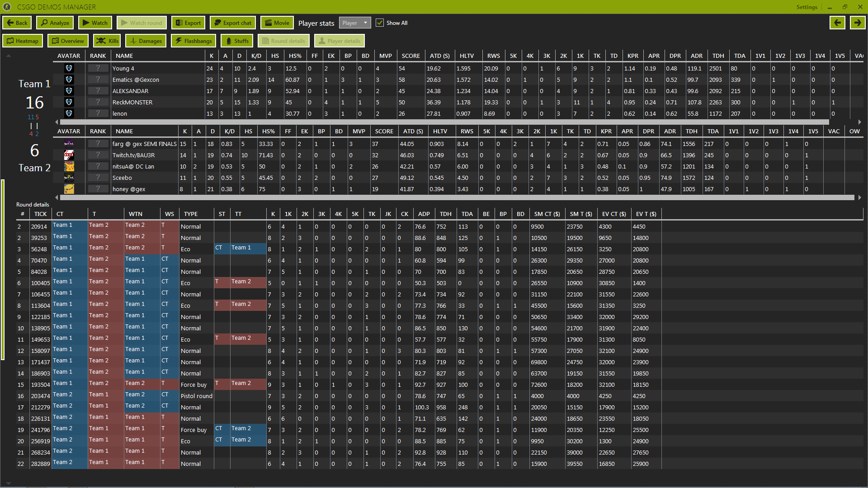The width and height of the screenshot is (868, 488).
Task: Open the Heatmap view
Action: (x=23, y=41)
